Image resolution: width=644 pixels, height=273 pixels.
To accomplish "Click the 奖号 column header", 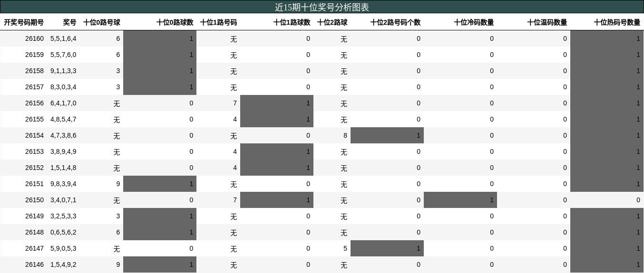I will click(x=69, y=22).
